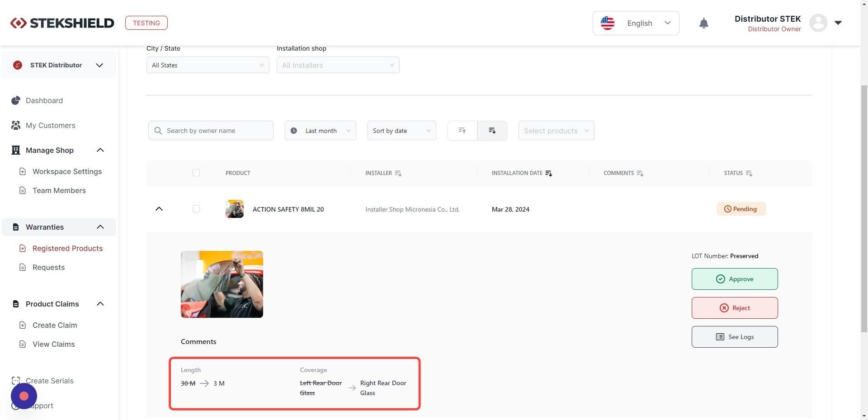Open Registered Products
Screen dimensions: 868x420
tap(67, 248)
